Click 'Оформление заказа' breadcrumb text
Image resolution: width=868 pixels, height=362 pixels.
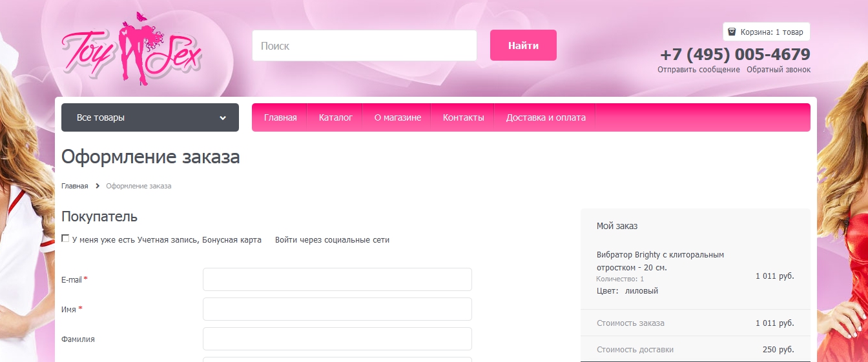(139, 186)
